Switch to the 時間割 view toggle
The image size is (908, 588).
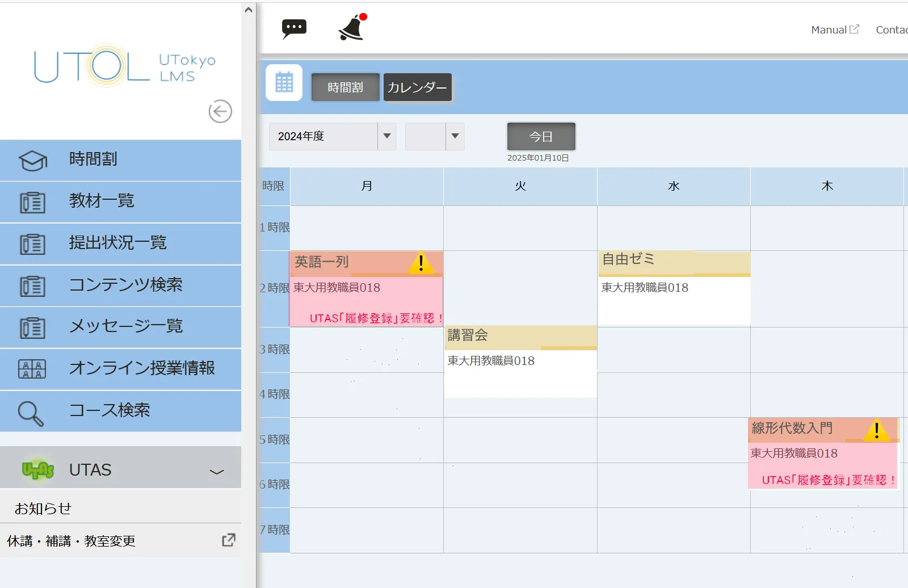point(345,87)
